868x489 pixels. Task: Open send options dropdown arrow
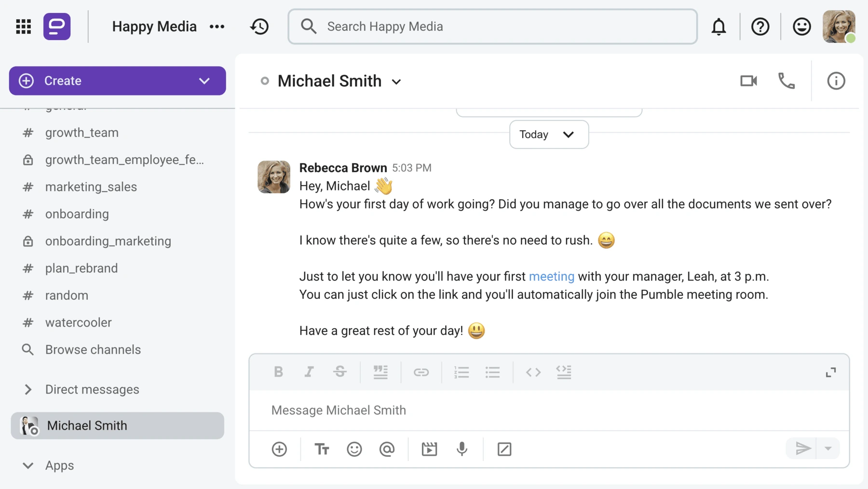point(828,448)
